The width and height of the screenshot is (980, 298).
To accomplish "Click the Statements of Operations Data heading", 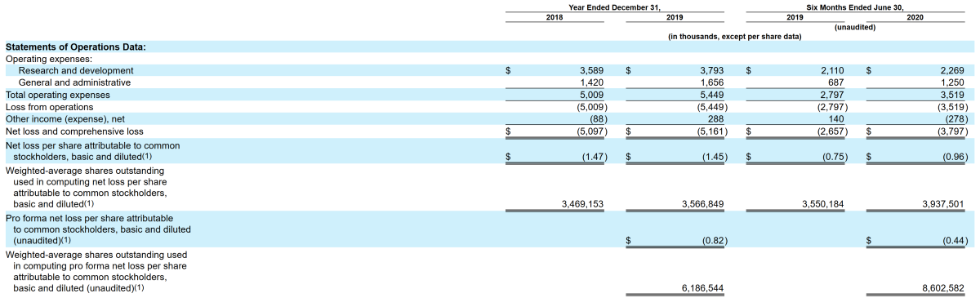I will coord(76,47).
